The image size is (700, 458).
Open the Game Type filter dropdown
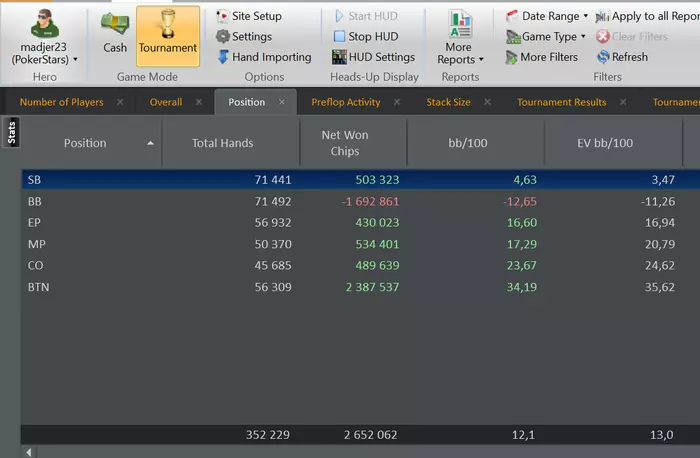coord(546,37)
